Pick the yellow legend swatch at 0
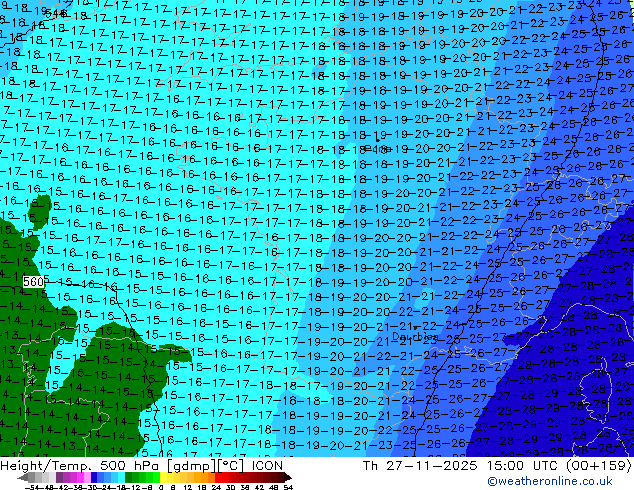Image resolution: width=634 pixels, height=490 pixels. [x=164, y=477]
